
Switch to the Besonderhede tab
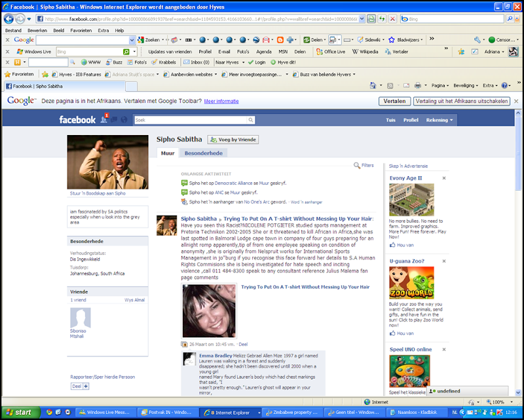(x=204, y=153)
